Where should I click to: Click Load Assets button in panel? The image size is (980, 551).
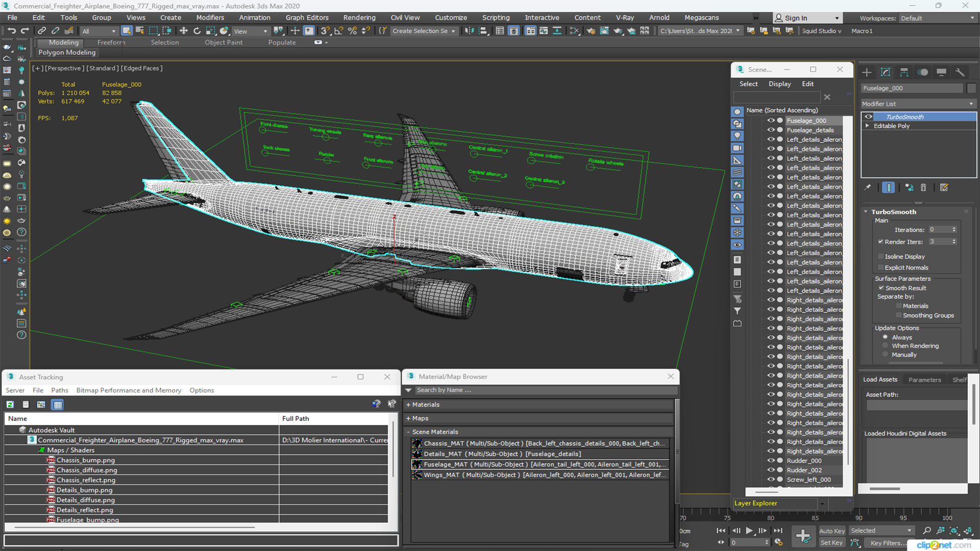coord(881,379)
